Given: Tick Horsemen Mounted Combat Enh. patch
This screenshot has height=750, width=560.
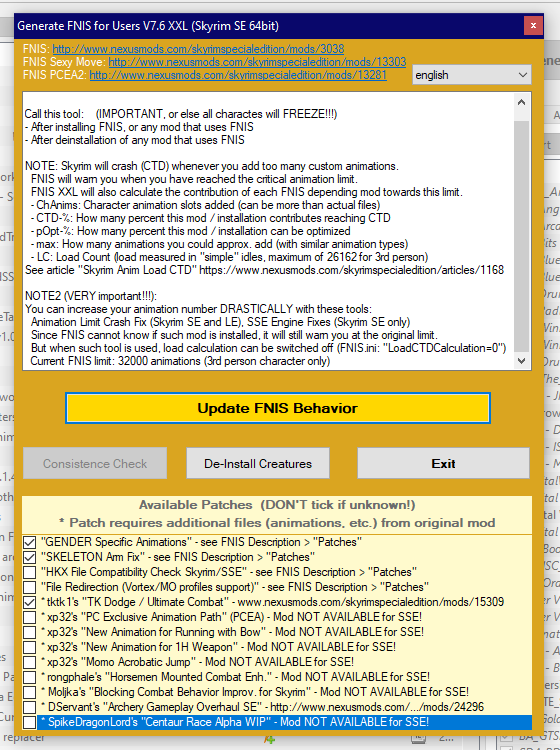Looking at the screenshot, I should pyautogui.click(x=30, y=677).
